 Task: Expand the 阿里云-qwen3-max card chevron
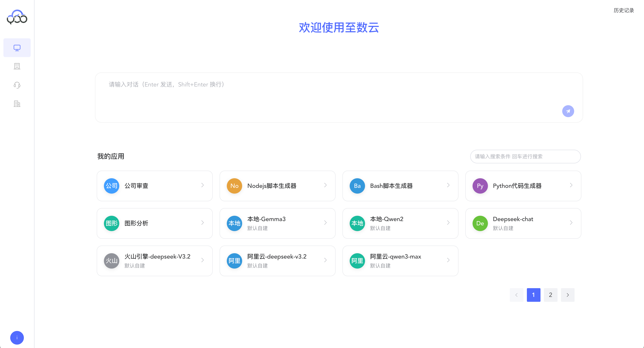point(448,260)
